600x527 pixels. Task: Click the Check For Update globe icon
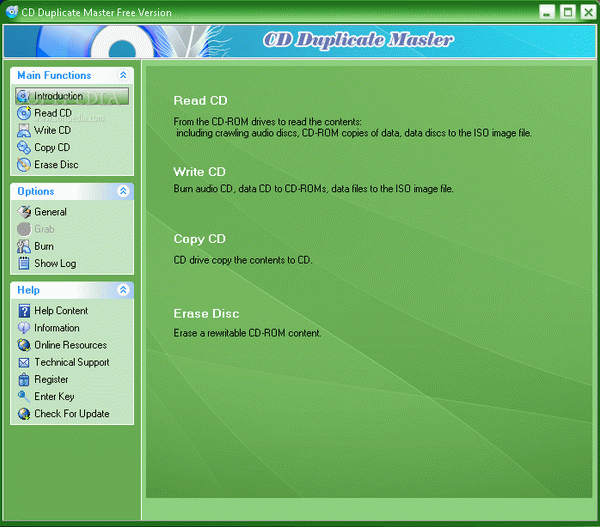[x=24, y=414]
